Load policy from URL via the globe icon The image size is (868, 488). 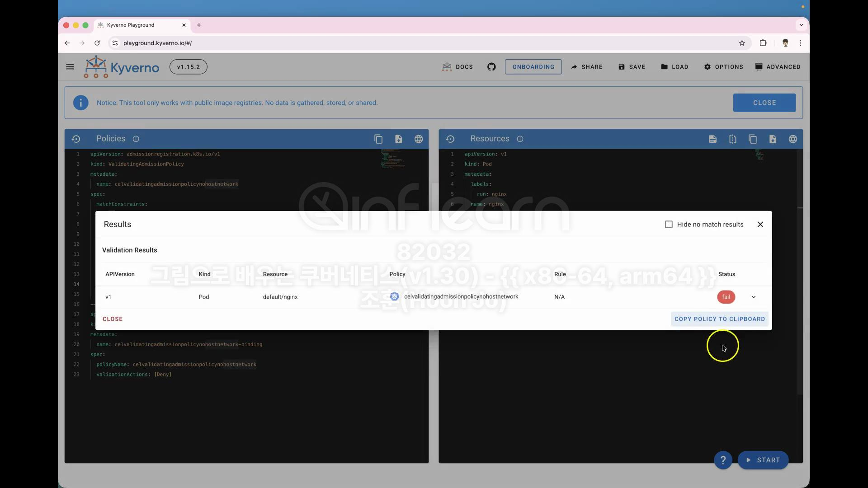tap(419, 139)
